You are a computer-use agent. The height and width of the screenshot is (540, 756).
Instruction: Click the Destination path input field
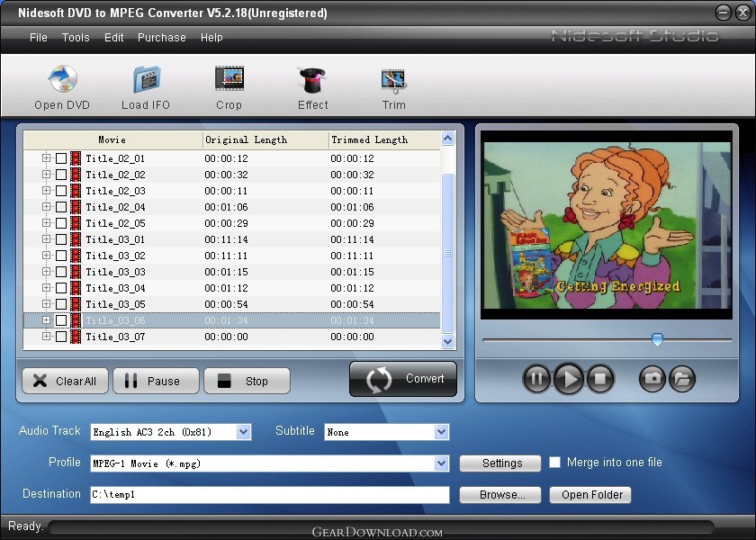click(270, 495)
